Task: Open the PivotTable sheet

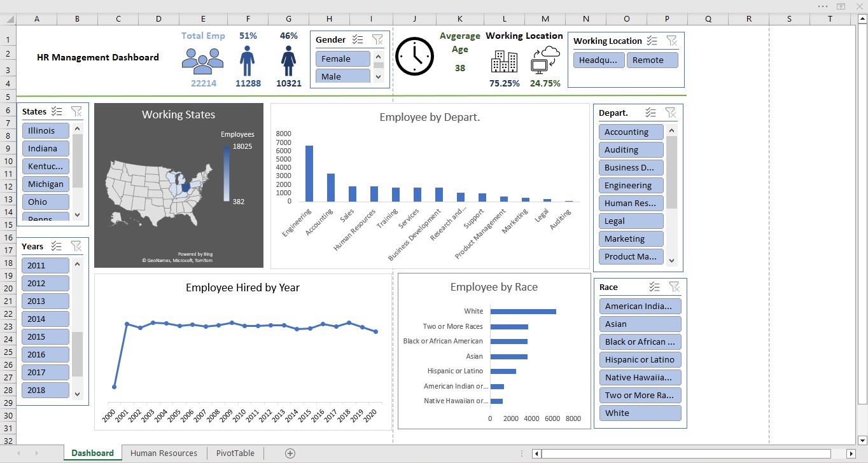Action: point(235,453)
